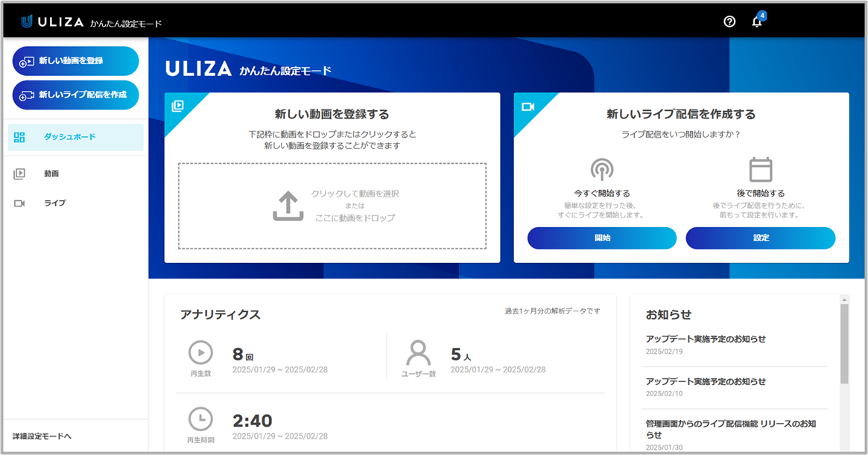Open the help question mark icon

(729, 22)
